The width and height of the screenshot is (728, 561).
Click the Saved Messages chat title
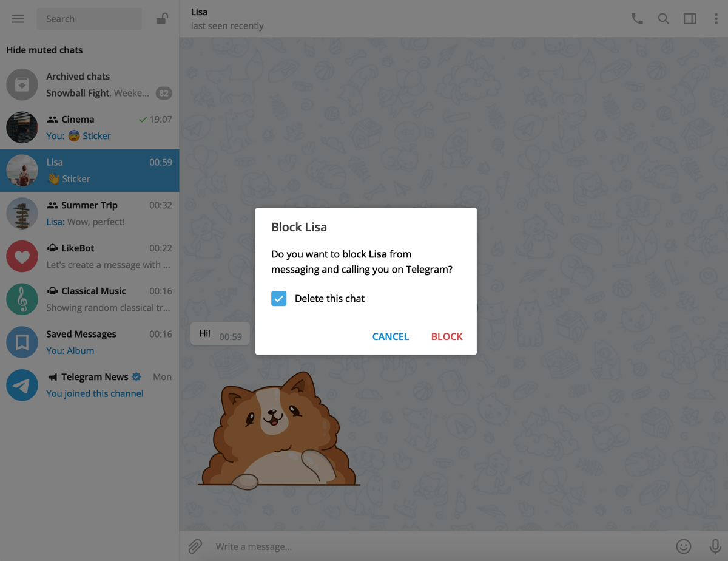pos(81,334)
